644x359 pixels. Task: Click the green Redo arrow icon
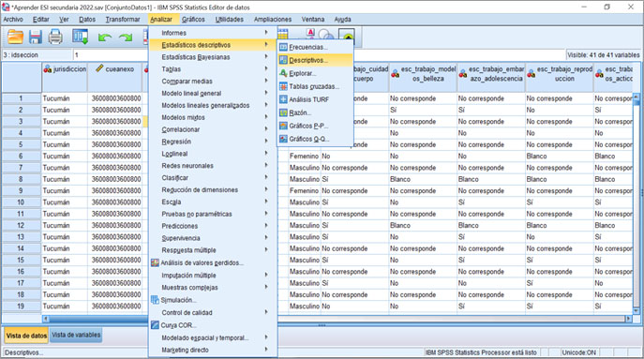click(126, 37)
